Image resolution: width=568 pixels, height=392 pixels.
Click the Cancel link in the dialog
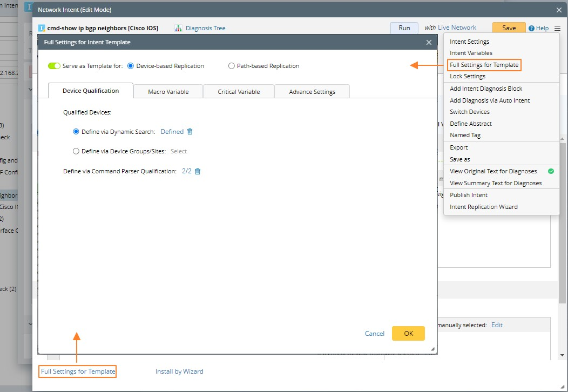tap(375, 333)
